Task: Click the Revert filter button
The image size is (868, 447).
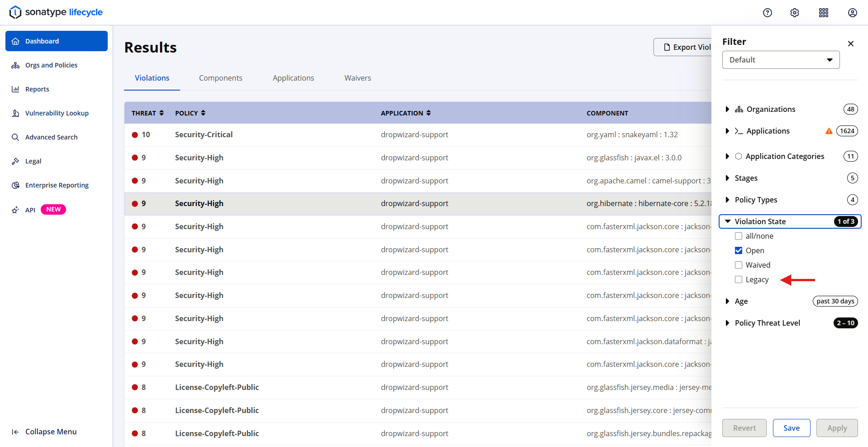Action: [x=744, y=428]
